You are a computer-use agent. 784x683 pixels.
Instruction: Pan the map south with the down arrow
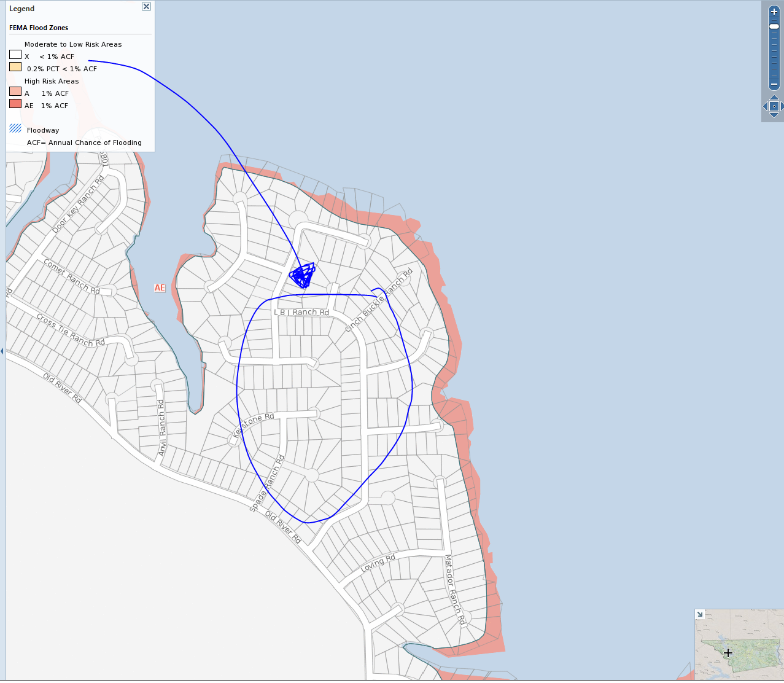tap(774, 114)
